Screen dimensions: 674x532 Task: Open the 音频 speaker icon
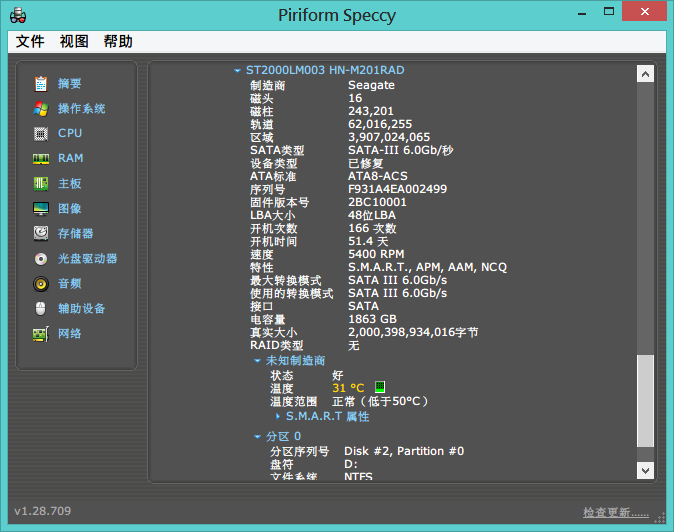click(x=41, y=284)
